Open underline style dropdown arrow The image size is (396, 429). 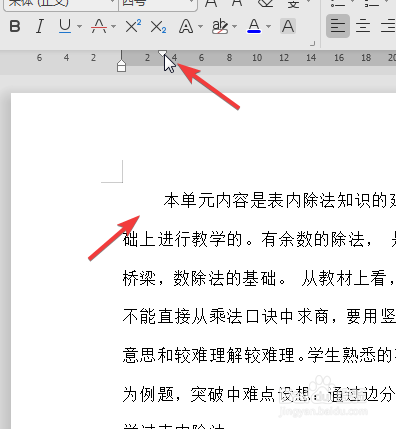pos(79,26)
